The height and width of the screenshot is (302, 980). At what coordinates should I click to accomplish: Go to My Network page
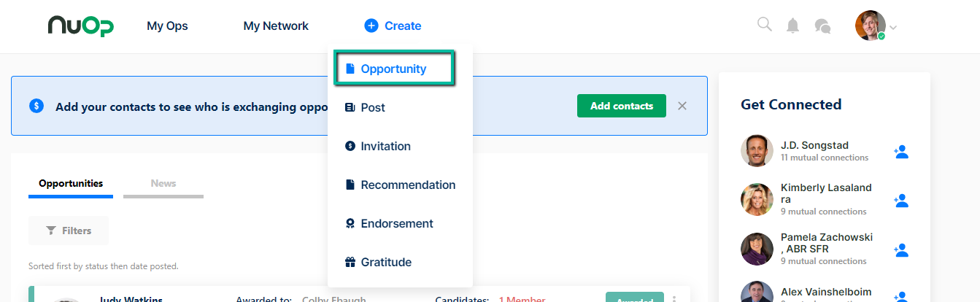click(x=276, y=26)
